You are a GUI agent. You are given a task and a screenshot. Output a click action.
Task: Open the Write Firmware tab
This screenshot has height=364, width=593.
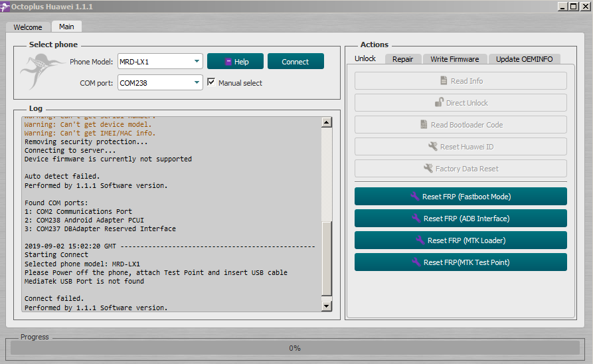(x=455, y=59)
